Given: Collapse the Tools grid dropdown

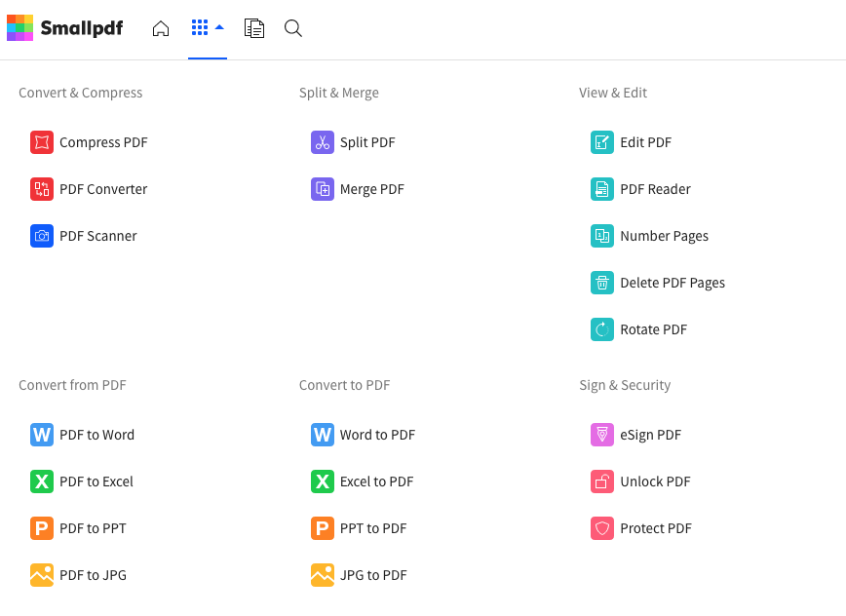Looking at the screenshot, I should pyautogui.click(x=208, y=28).
